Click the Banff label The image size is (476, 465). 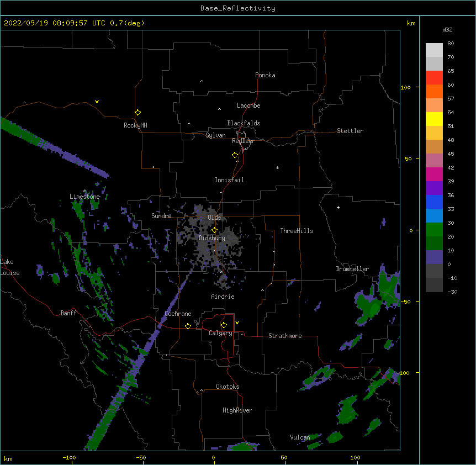68,313
